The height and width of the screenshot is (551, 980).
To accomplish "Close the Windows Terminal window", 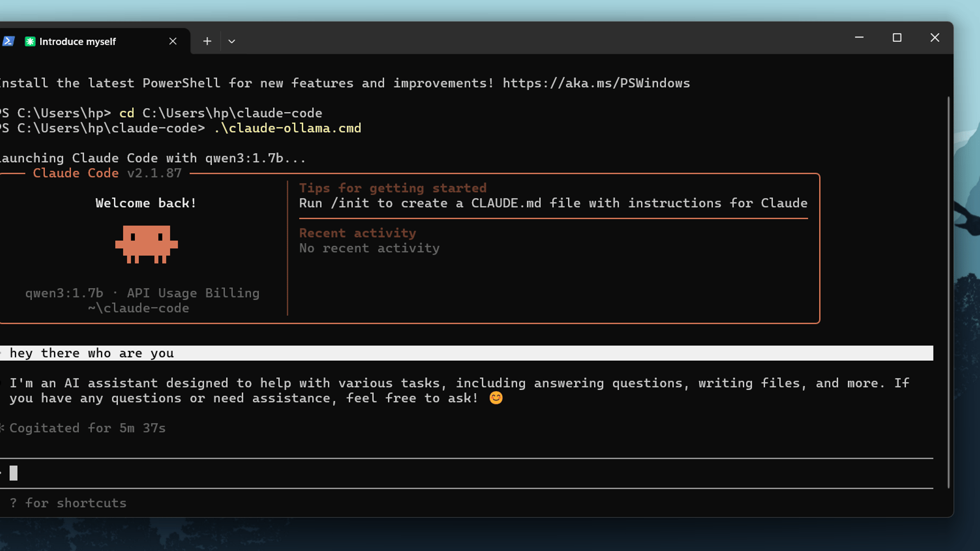I will coord(935,38).
